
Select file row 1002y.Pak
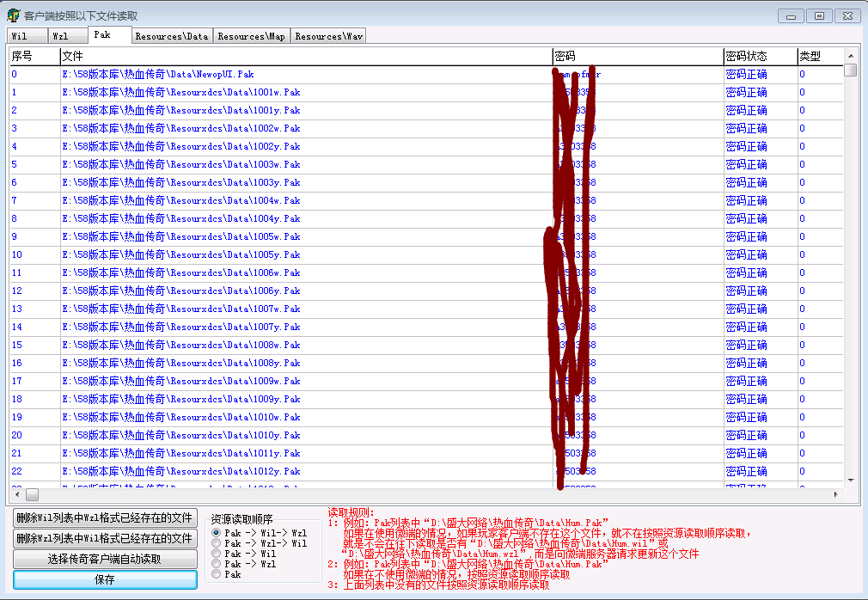426,147
